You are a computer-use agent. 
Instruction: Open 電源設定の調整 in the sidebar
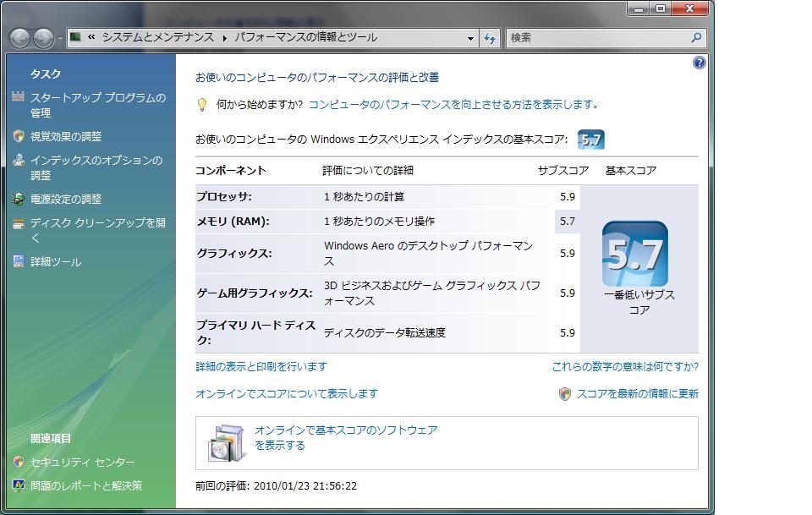(x=65, y=200)
